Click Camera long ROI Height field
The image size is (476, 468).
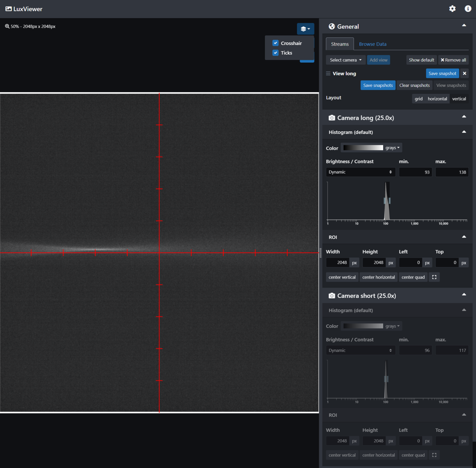pyautogui.click(x=374, y=263)
